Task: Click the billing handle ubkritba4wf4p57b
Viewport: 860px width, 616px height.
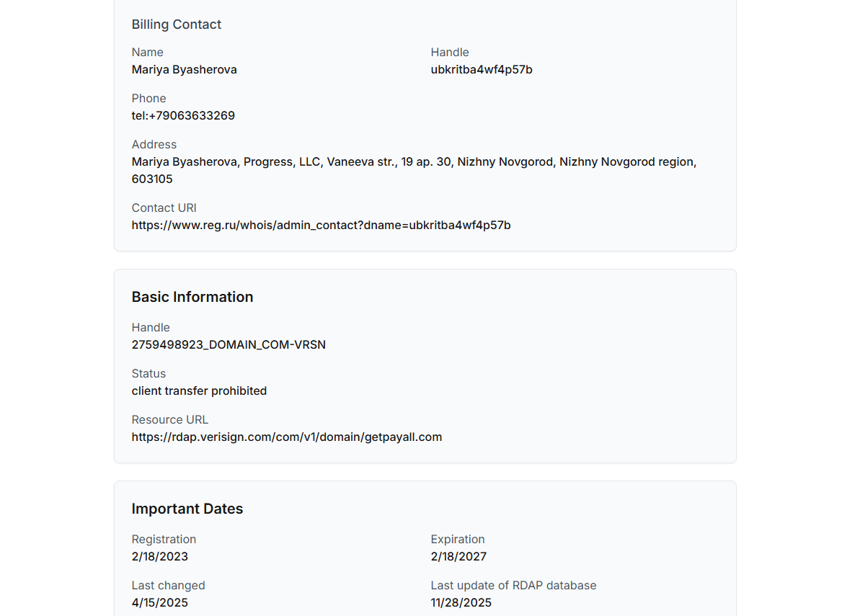Action: pyautogui.click(x=481, y=70)
